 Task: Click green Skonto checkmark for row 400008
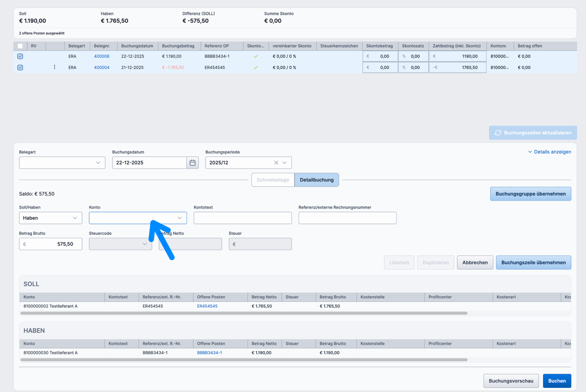256,56
